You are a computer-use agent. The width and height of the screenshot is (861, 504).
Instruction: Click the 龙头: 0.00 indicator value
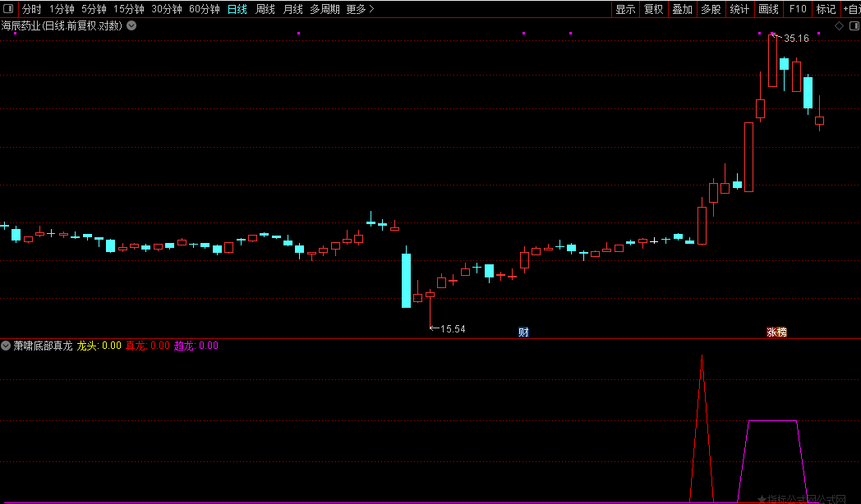point(99,346)
